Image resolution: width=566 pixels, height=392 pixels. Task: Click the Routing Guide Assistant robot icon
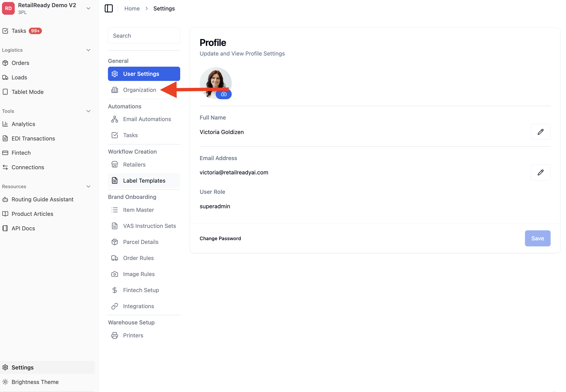tap(5, 199)
